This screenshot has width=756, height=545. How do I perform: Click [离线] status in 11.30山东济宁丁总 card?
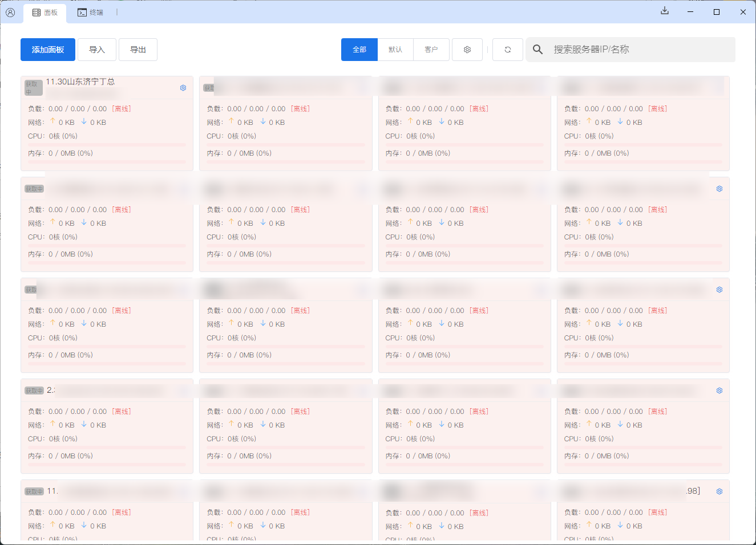point(122,109)
